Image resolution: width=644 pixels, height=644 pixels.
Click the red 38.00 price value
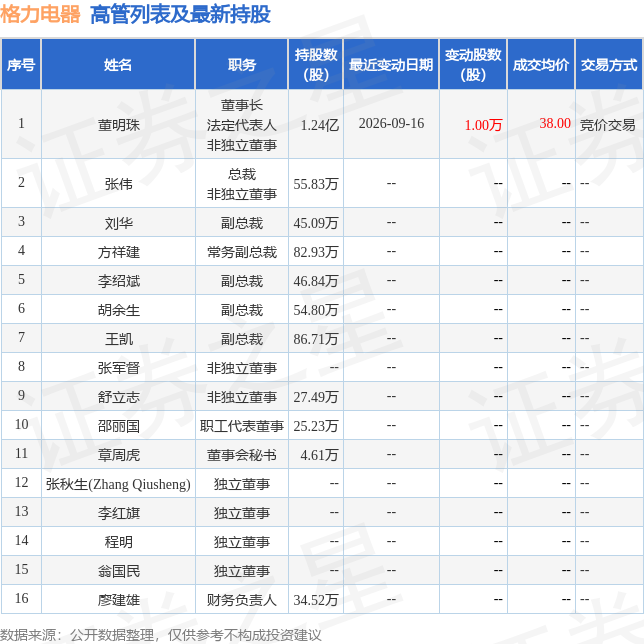tap(555, 123)
